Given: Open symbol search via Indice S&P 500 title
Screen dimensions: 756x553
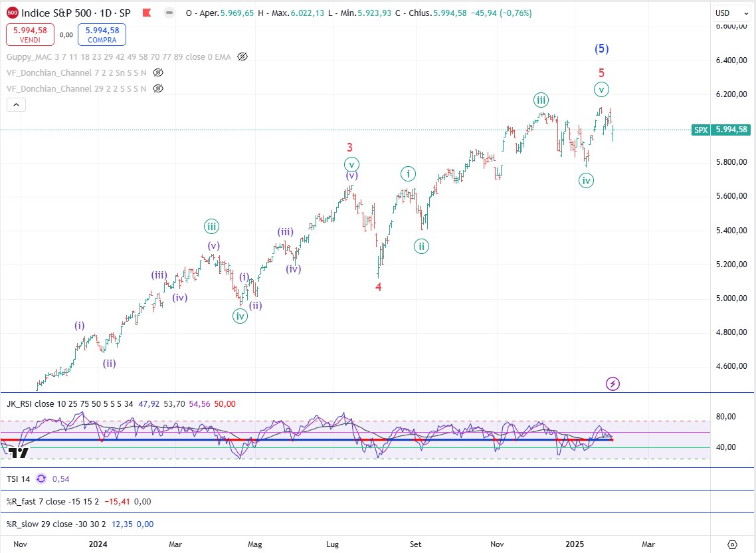Looking at the screenshot, I should tap(75, 13).
